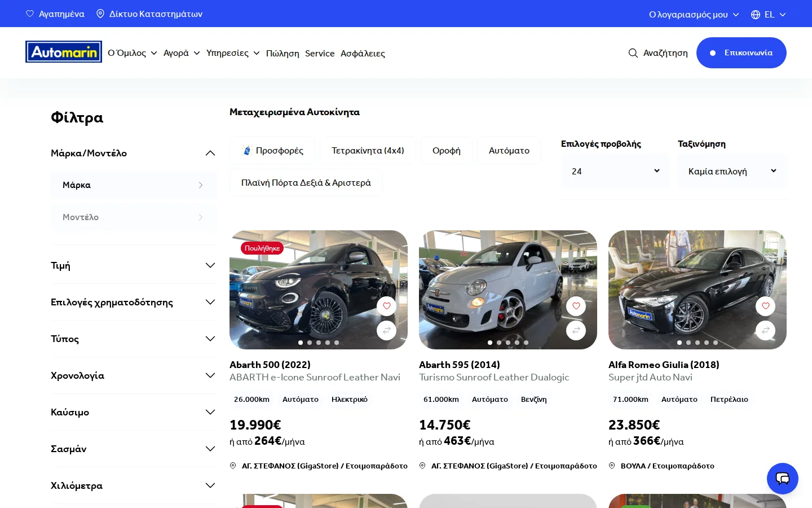The width and height of the screenshot is (812, 508).
Task: Go to the Service page
Action: pos(320,53)
